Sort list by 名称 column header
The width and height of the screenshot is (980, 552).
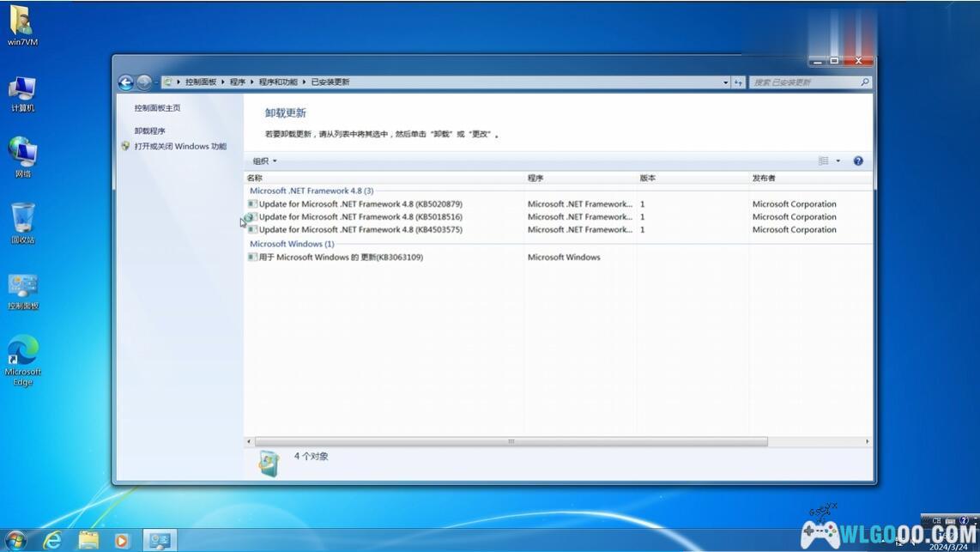click(255, 178)
